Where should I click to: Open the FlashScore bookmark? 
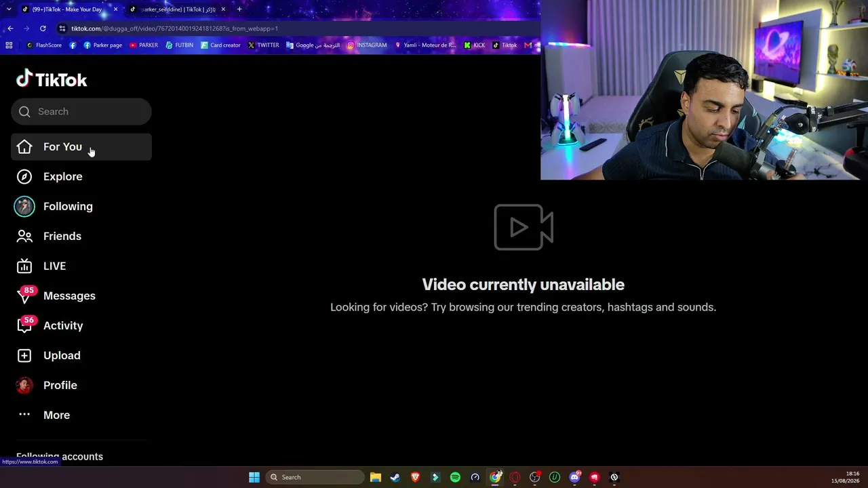(44, 45)
